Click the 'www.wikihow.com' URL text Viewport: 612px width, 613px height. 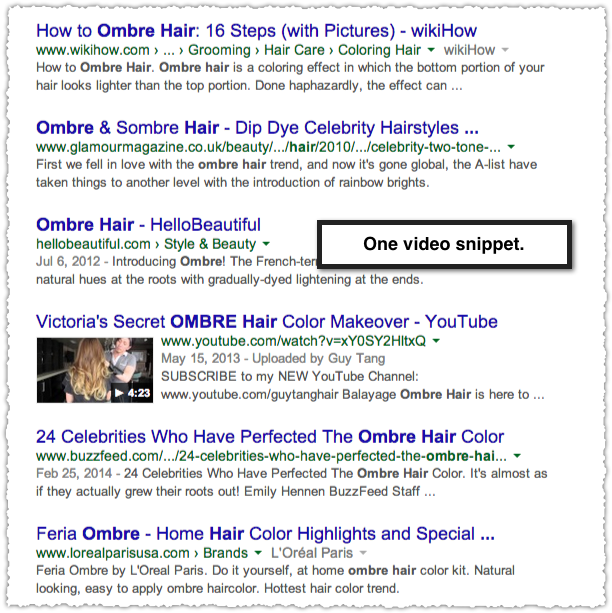point(93,50)
